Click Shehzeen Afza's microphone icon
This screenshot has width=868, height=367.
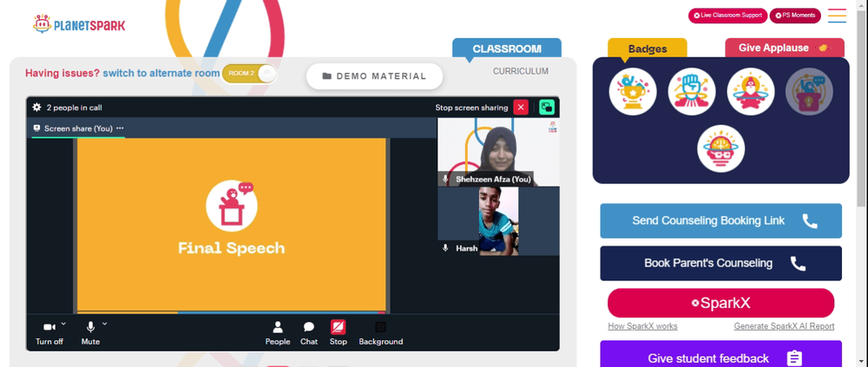pyautogui.click(x=445, y=179)
